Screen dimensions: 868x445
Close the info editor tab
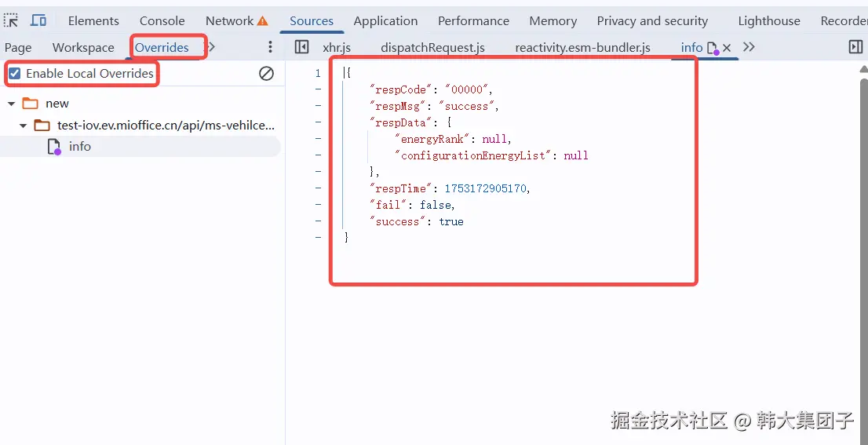point(727,48)
